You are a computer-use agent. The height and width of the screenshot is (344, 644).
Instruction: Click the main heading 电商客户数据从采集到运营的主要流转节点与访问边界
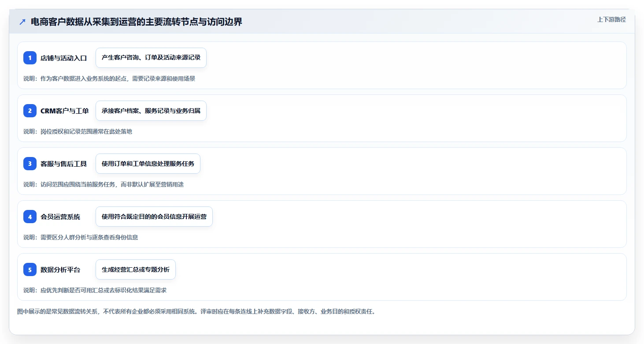coord(137,22)
